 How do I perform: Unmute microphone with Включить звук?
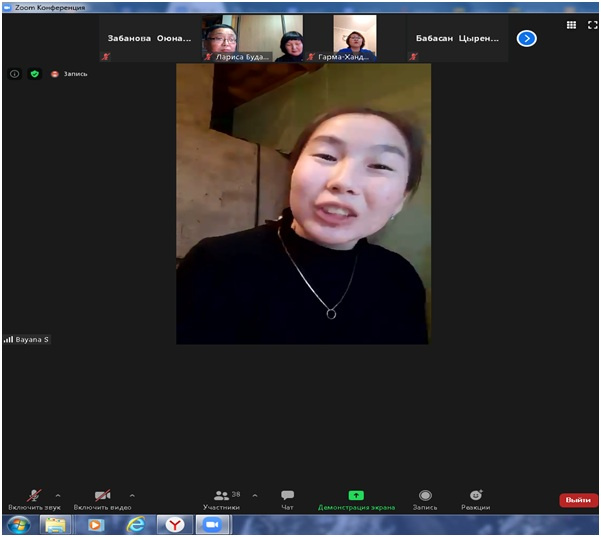coord(34,497)
